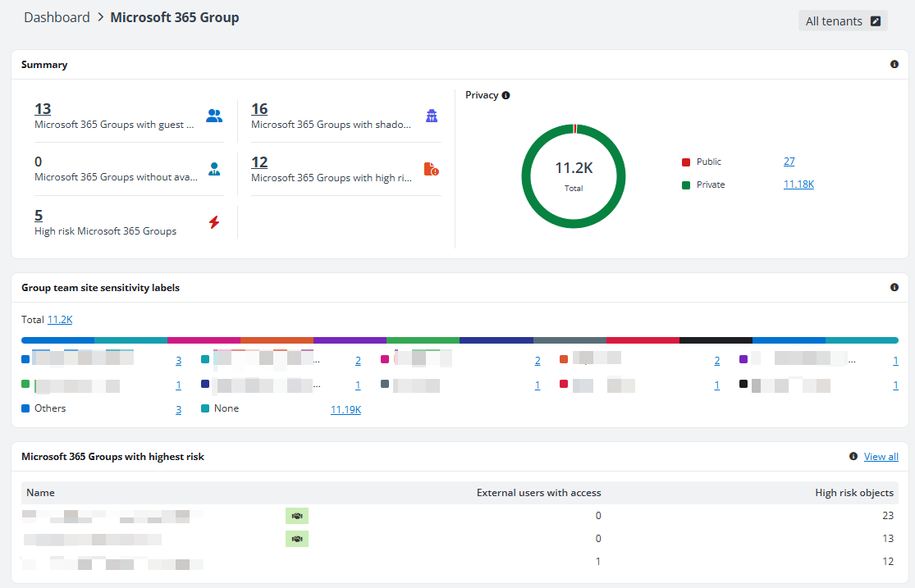Open the View all link for highest risk groups
Viewport: 915px width, 588px height.
tap(881, 456)
